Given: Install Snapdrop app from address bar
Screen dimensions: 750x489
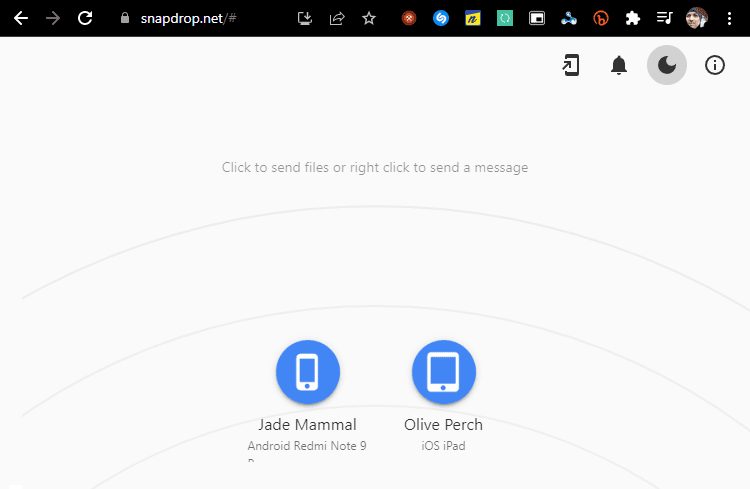Looking at the screenshot, I should [305, 18].
